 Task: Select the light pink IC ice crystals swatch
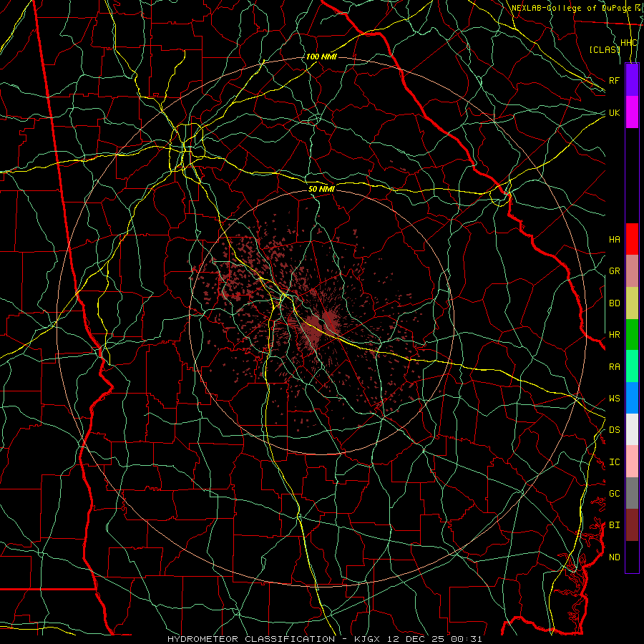pyautogui.click(x=632, y=462)
